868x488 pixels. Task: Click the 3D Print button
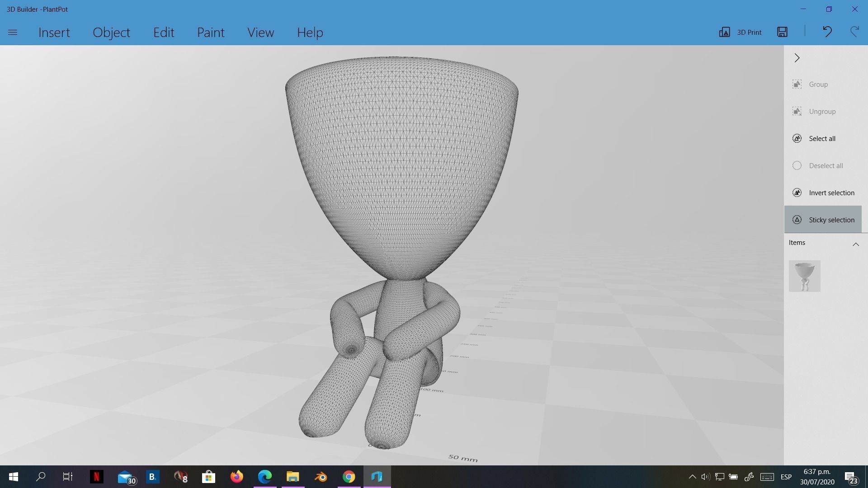(x=740, y=32)
